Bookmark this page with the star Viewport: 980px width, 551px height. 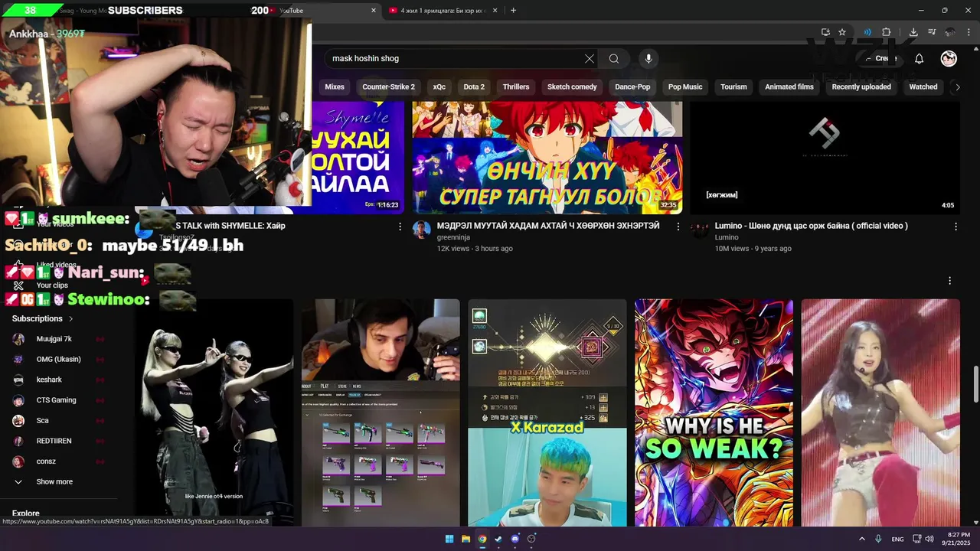pos(842,32)
